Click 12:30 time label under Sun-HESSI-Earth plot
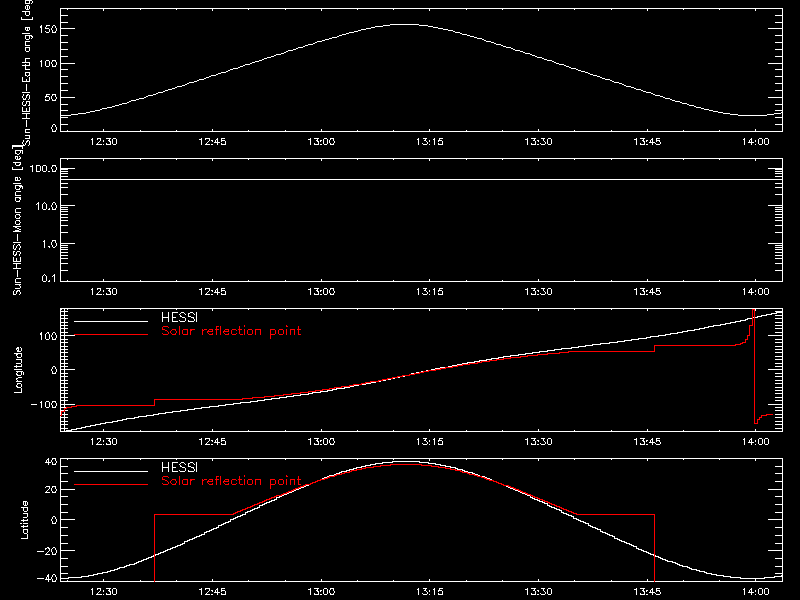This screenshot has height=600, width=800. tap(104, 141)
